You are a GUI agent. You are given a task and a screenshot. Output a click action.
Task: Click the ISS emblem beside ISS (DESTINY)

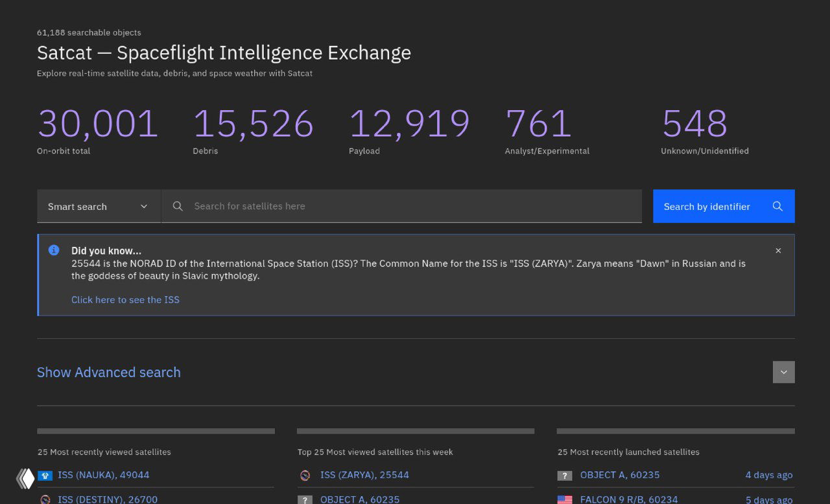click(x=45, y=499)
